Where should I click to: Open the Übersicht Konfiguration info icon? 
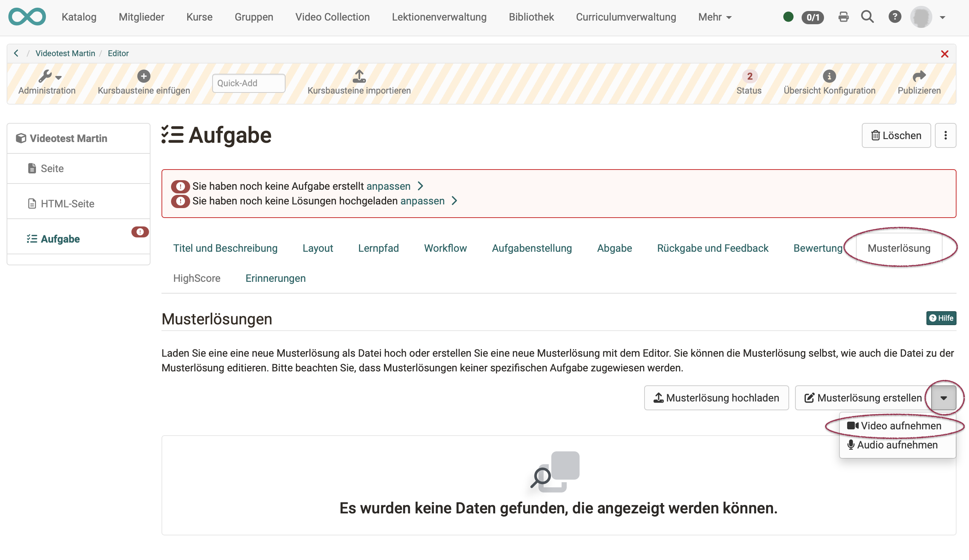[830, 76]
